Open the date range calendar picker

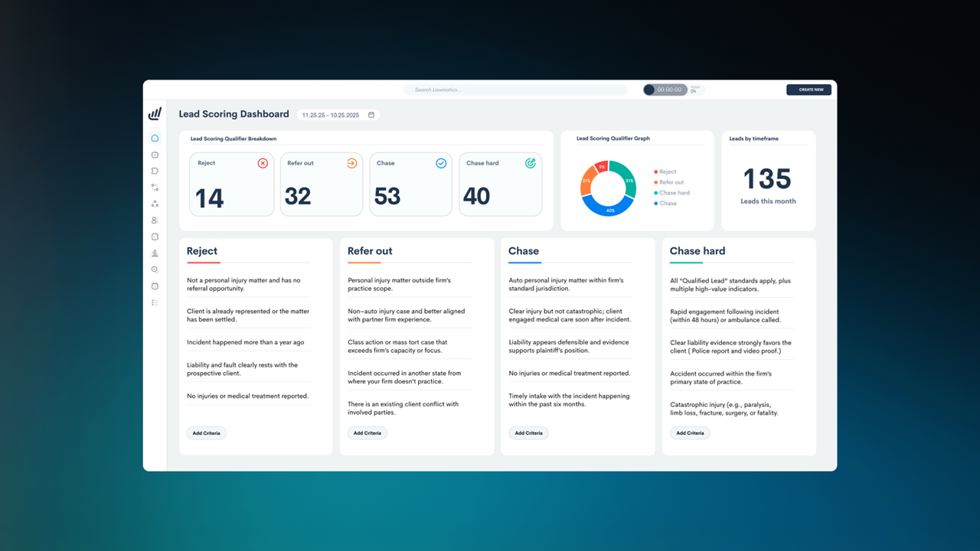click(371, 115)
